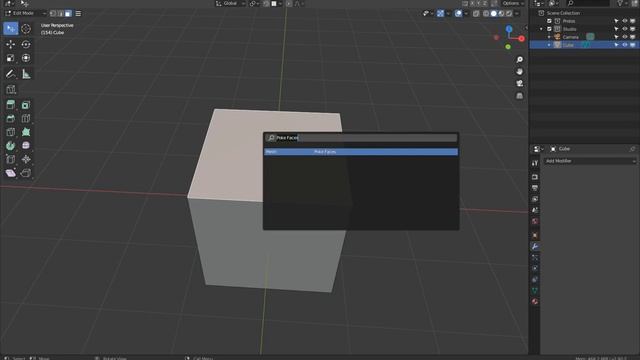
Task: Select the Rip Region tool
Action: coord(26,173)
